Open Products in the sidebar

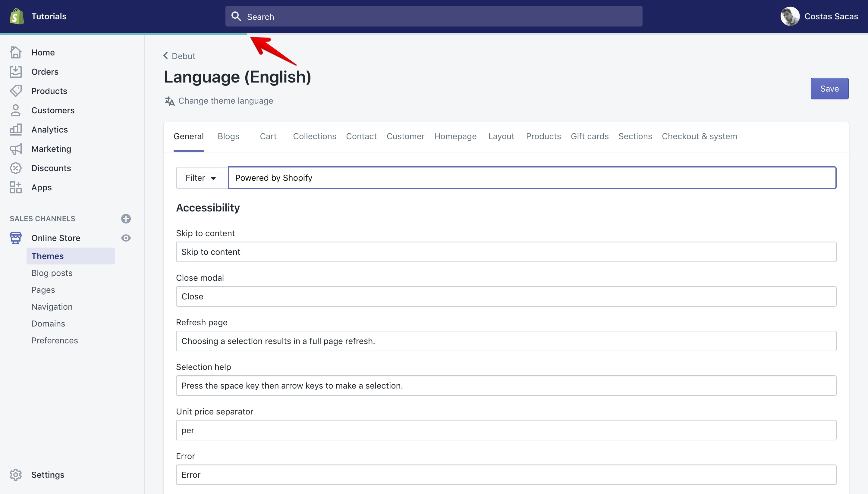click(x=49, y=91)
